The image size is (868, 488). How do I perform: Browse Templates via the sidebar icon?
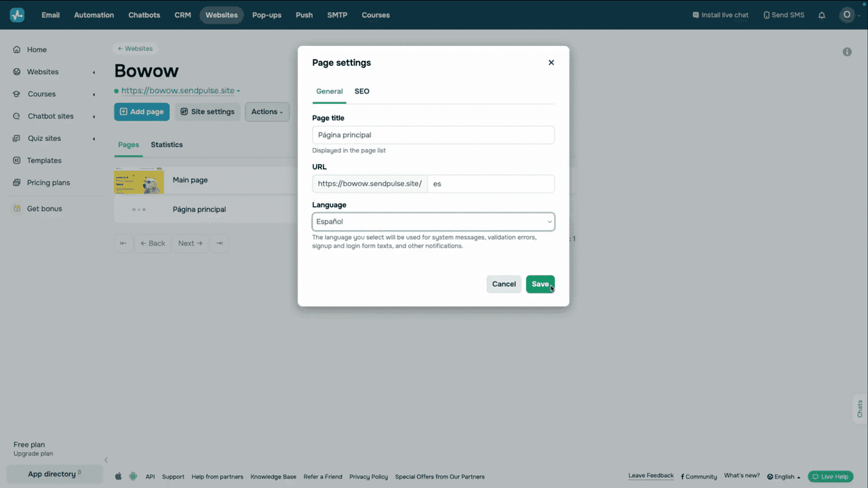tap(45, 160)
